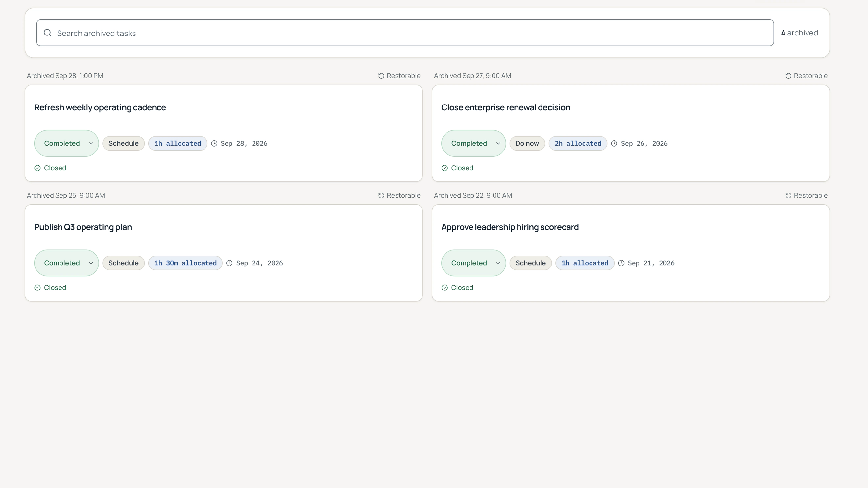Open Completed status dropdown for Refresh weekly operating cadence

point(66,144)
